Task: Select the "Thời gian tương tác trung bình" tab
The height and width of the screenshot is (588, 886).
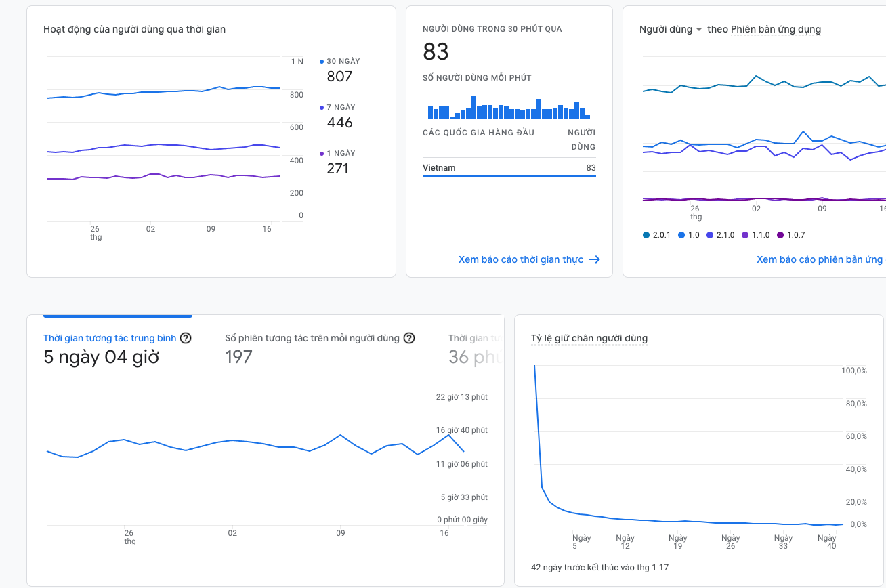Action: [x=110, y=338]
